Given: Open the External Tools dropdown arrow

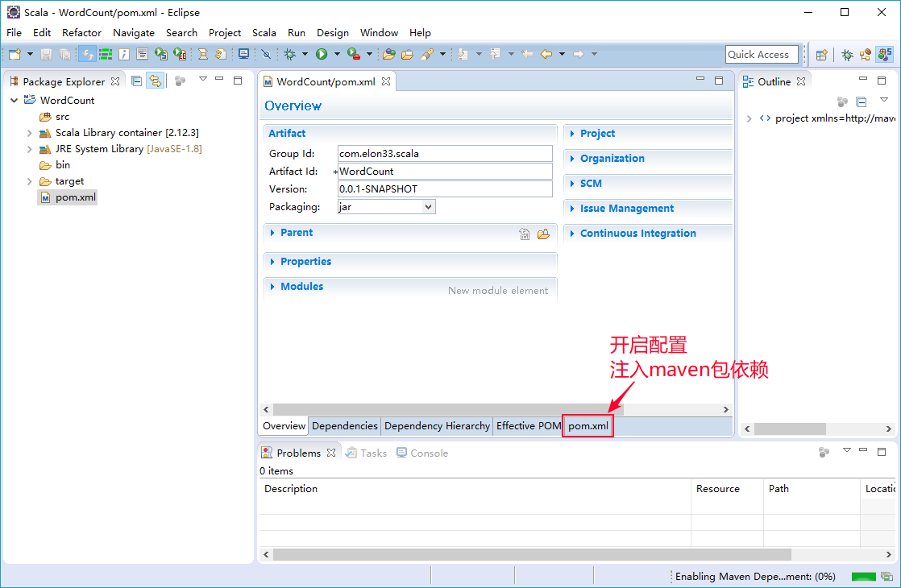Looking at the screenshot, I should [x=369, y=54].
